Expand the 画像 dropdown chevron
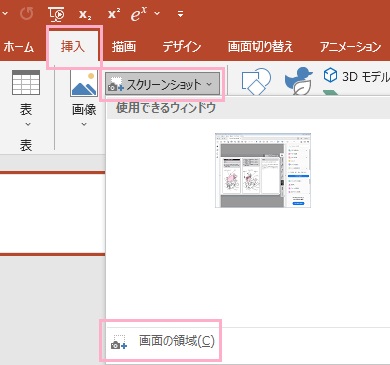The width and height of the screenshot is (390, 365). [x=84, y=124]
